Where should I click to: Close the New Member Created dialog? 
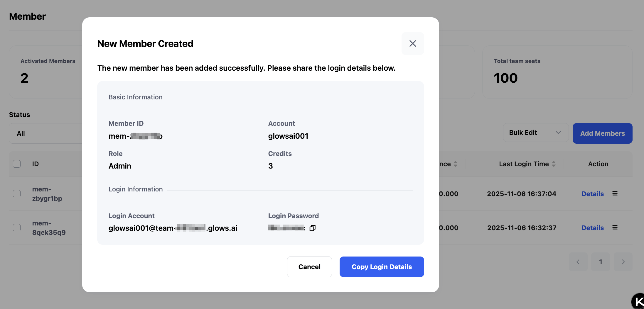[x=412, y=44]
